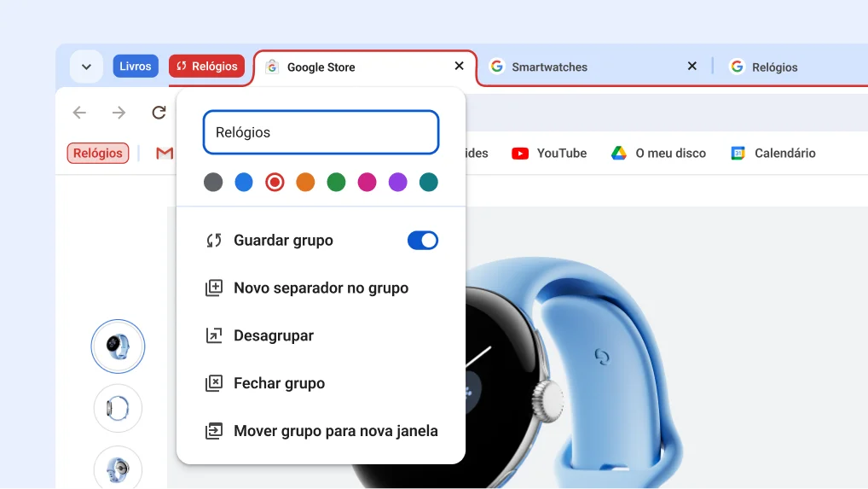Choose the purple group color
Image resolution: width=868 pixels, height=489 pixels.
(x=398, y=182)
